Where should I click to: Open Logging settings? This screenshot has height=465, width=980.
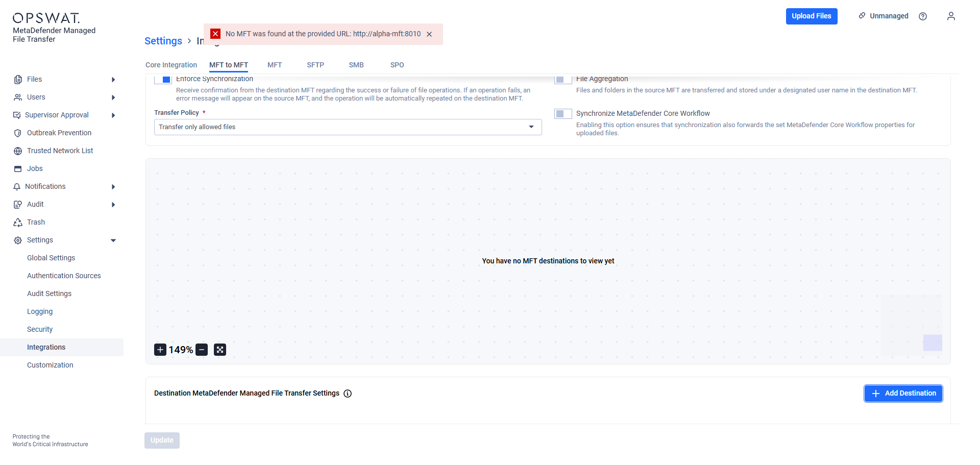coord(40,312)
